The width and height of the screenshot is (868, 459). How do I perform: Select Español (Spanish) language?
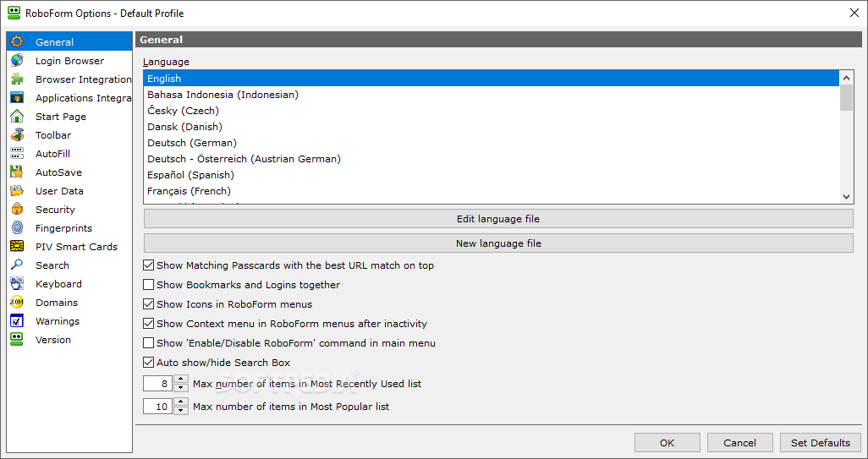[x=491, y=175]
